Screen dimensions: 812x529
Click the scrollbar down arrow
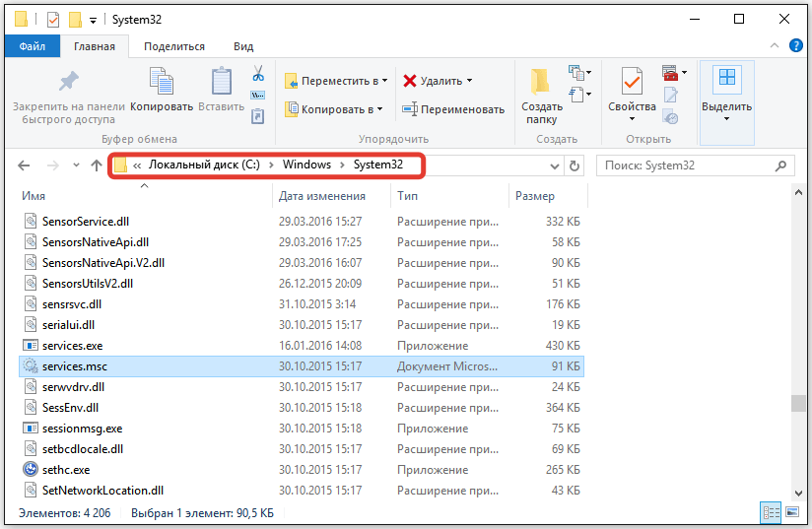click(798, 494)
